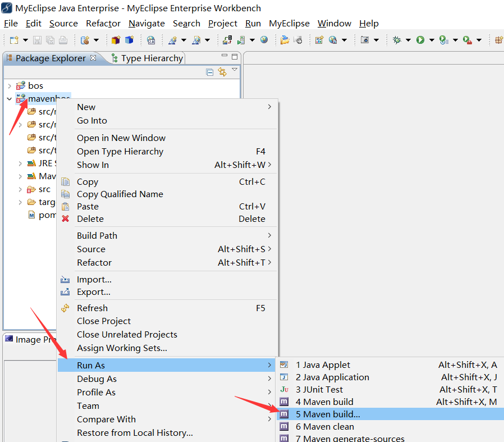Viewport: 504px width, 442px height.
Task: Open the File menu
Action: pos(11,24)
